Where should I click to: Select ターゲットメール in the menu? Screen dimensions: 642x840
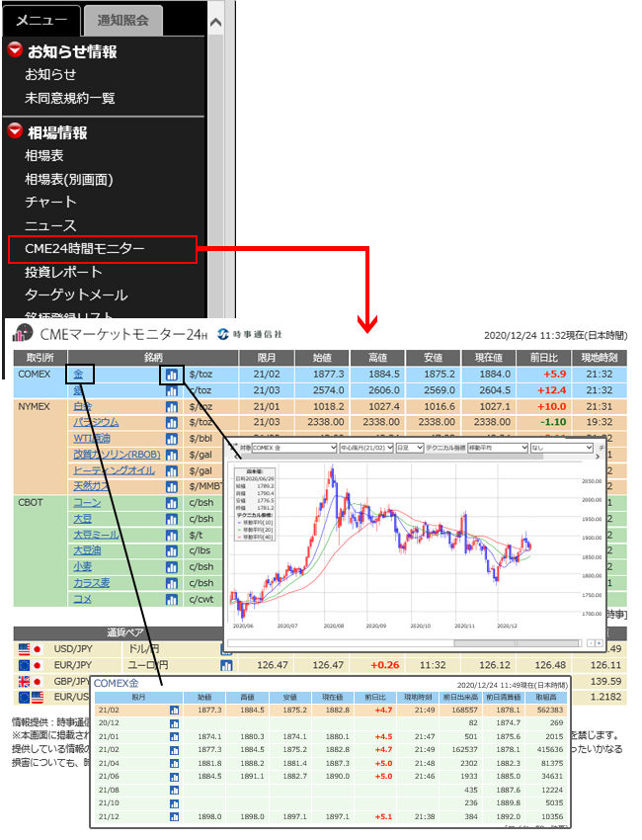click(x=76, y=295)
